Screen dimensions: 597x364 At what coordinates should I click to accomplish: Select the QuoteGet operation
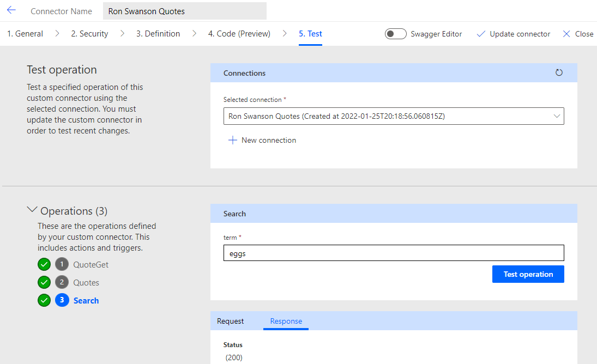pos(91,265)
